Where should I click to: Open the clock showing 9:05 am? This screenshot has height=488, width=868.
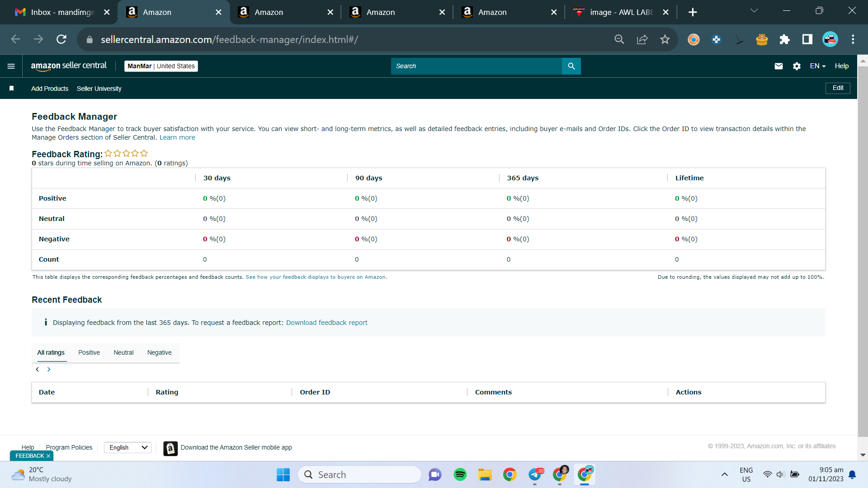[826, 474]
